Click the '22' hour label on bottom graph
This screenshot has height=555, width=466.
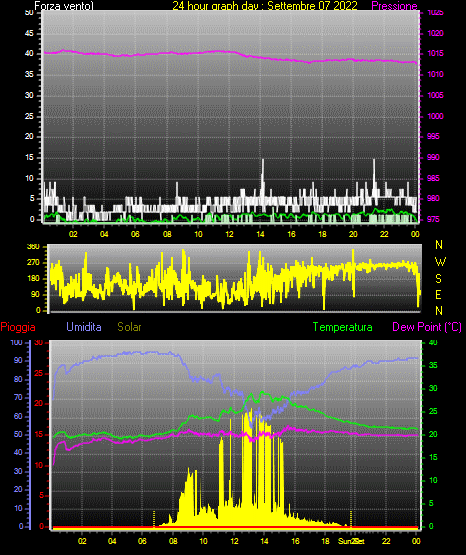[386, 541]
